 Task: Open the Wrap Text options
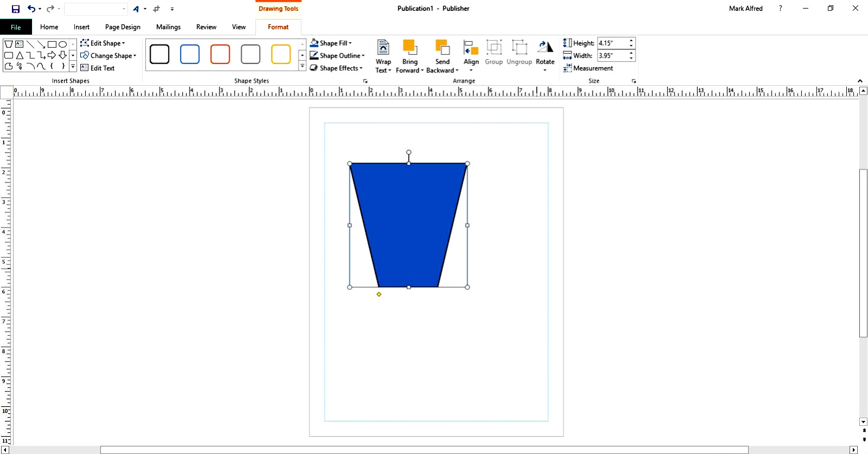[383, 56]
